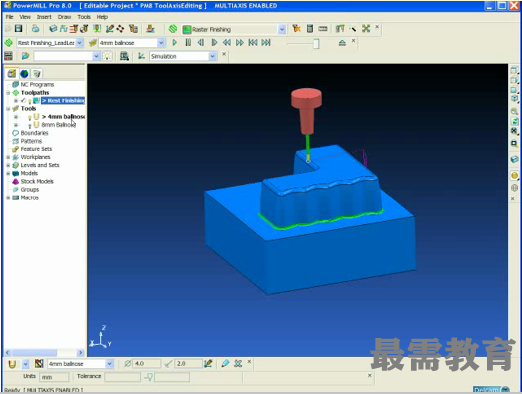Toggle light bulb of 8mm Ballnose tool

click(29, 125)
